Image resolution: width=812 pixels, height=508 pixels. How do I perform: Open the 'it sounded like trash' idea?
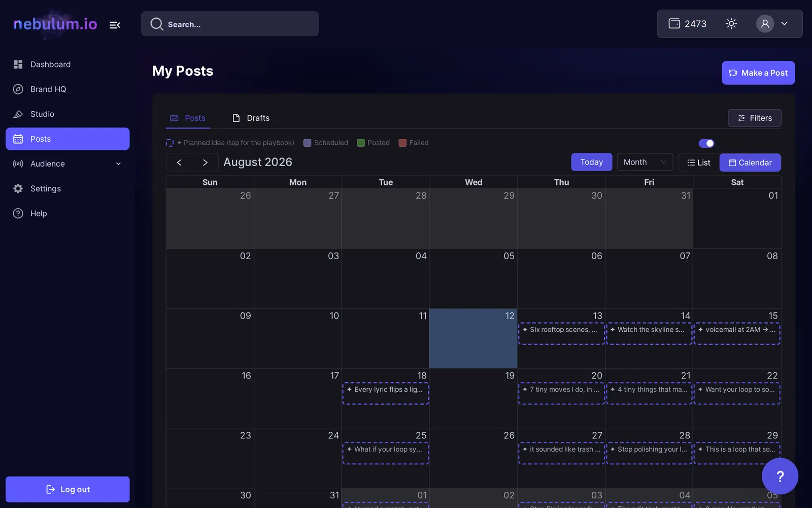pyautogui.click(x=561, y=453)
